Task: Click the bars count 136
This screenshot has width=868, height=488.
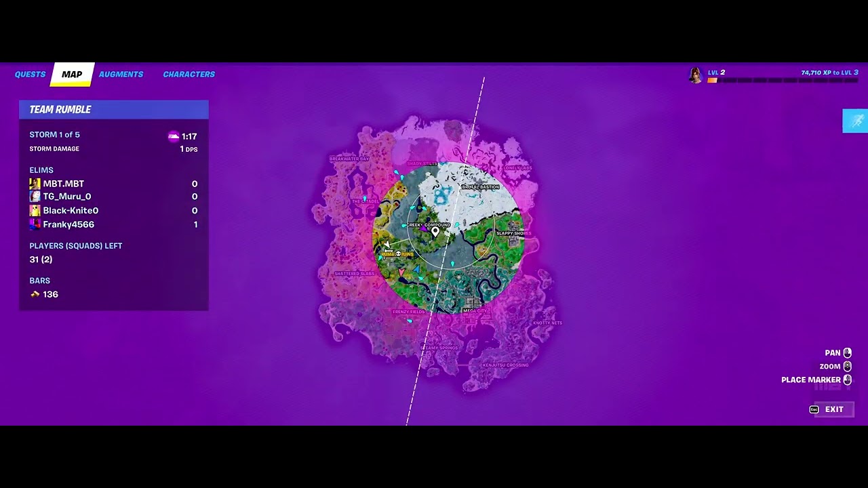Action: tap(50, 294)
